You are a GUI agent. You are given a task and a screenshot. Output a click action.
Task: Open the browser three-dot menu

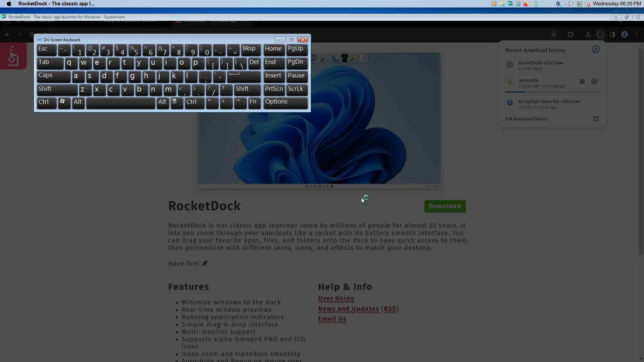click(x=637, y=35)
